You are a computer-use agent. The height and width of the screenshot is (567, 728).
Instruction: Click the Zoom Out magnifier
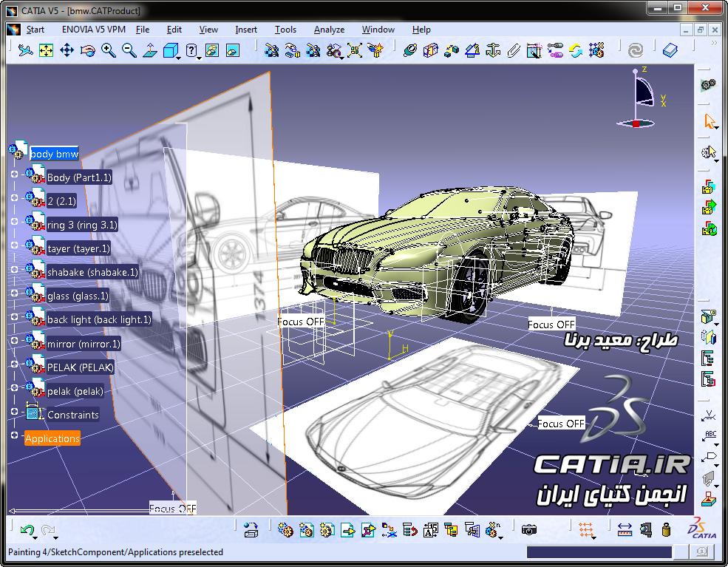point(129,50)
